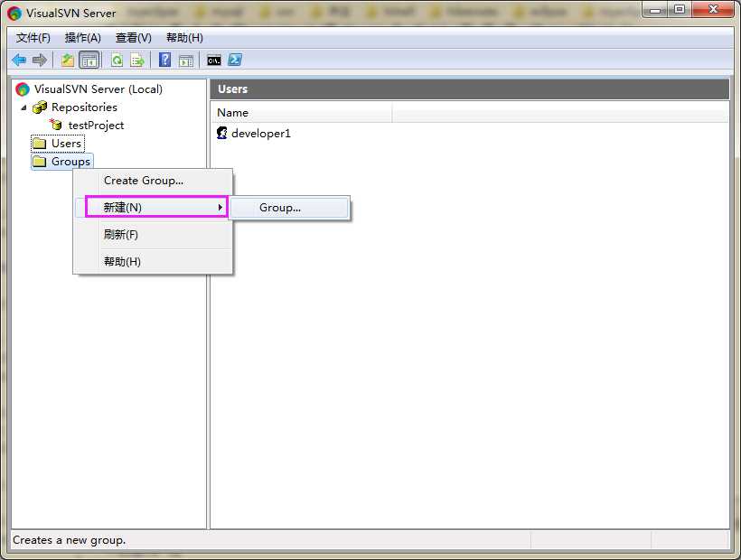Select the testProject tree label
Image resolution: width=741 pixels, height=560 pixels.
tap(96, 126)
